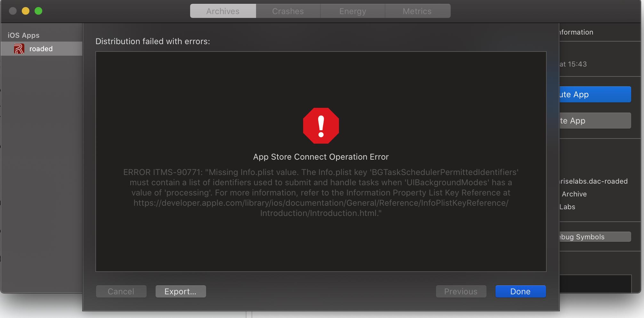The image size is (644, 318).
Task: Click the App Store Connect Operation Error heading
Action: pyautogui.click(x=321, y=157)
